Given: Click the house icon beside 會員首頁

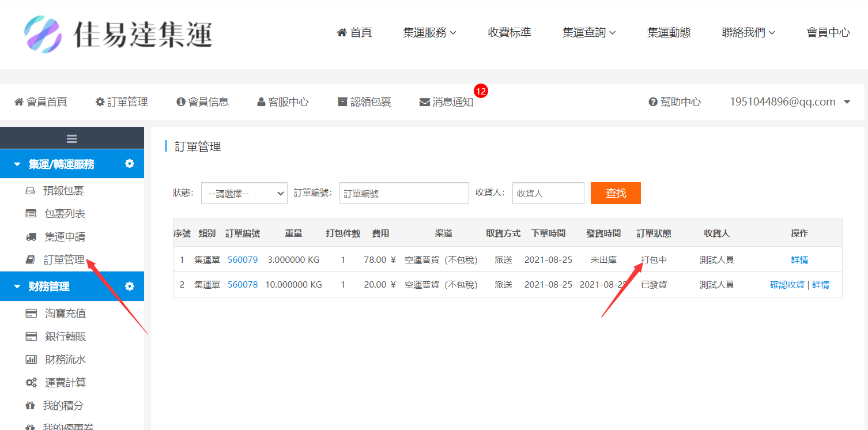Looking at the screenshot, I should pos(18,101).
